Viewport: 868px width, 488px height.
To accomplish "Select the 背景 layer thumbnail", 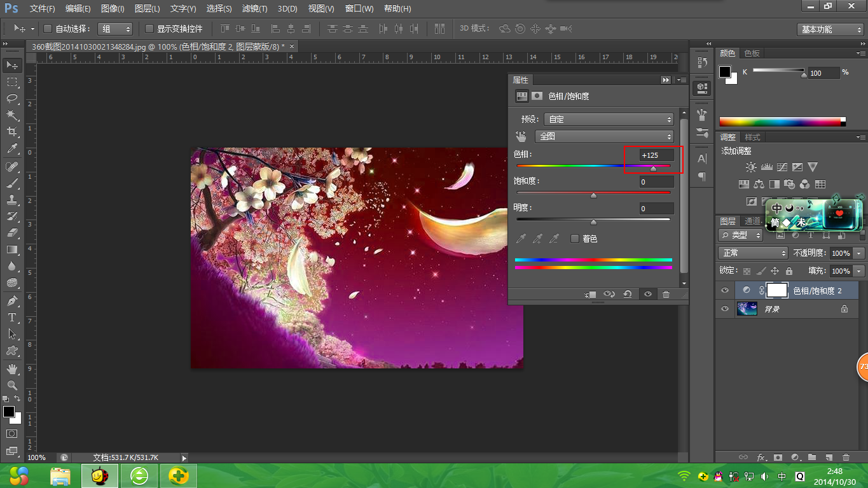I will 747,309.
